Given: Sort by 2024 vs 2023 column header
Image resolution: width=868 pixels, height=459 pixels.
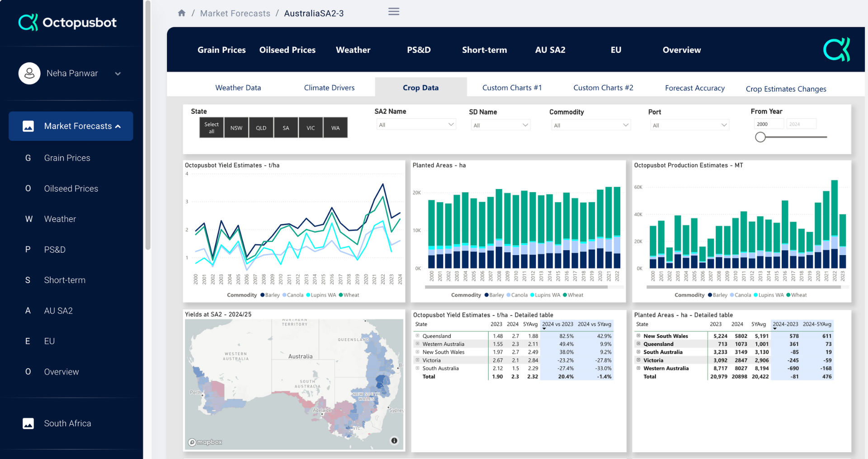Looking at the screenshot, I should [557, 324].
